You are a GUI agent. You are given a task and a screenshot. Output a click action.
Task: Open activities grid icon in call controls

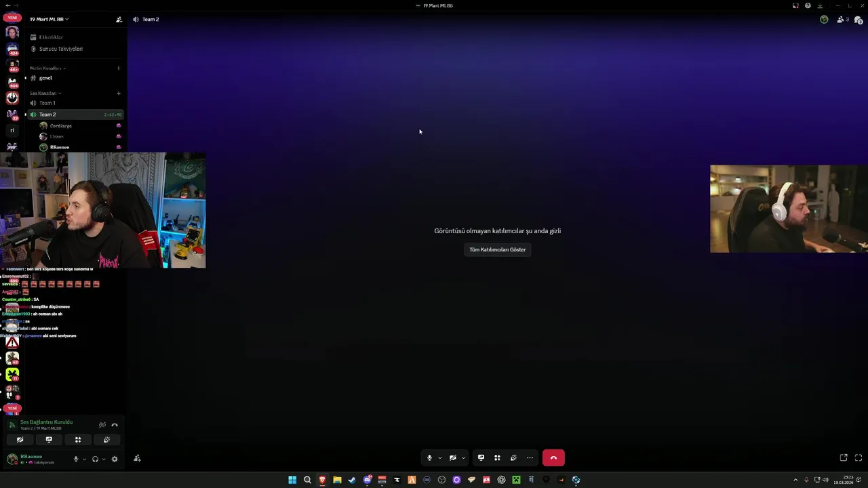pyautogui.click(x=497, y=458)
